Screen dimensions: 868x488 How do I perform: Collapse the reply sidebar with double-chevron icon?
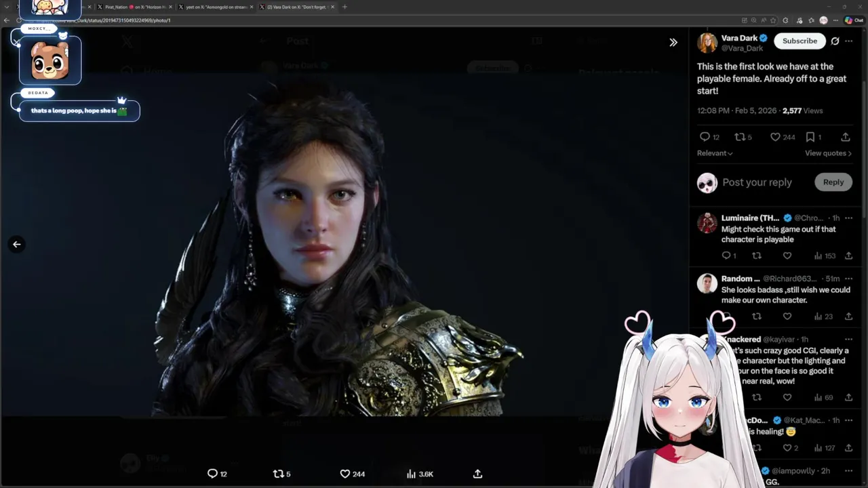pyautogui.click(x=673, y=42)
